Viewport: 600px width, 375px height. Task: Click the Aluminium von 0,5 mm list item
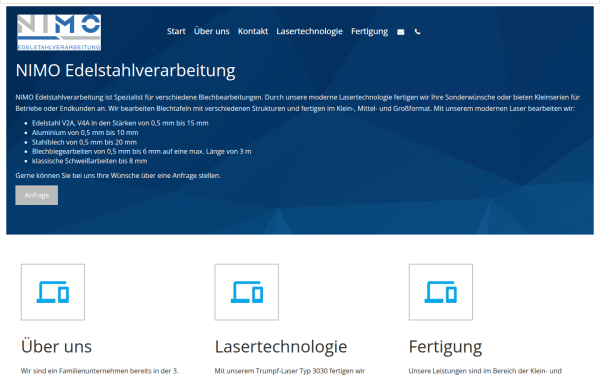click(85, 132)
